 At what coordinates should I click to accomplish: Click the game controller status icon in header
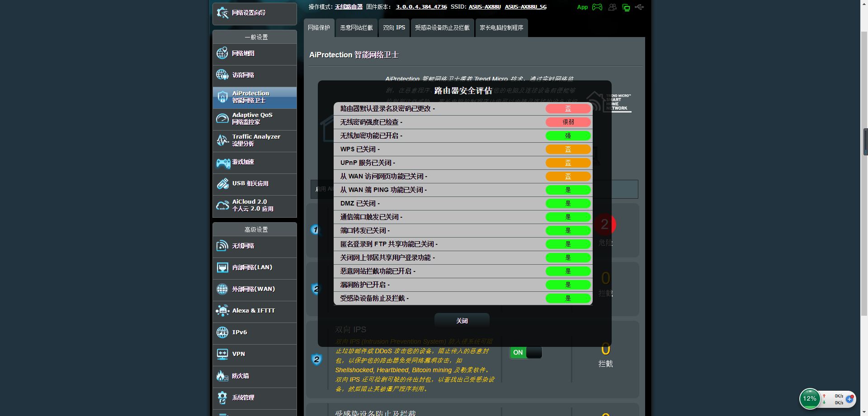(x=597, y=7)
